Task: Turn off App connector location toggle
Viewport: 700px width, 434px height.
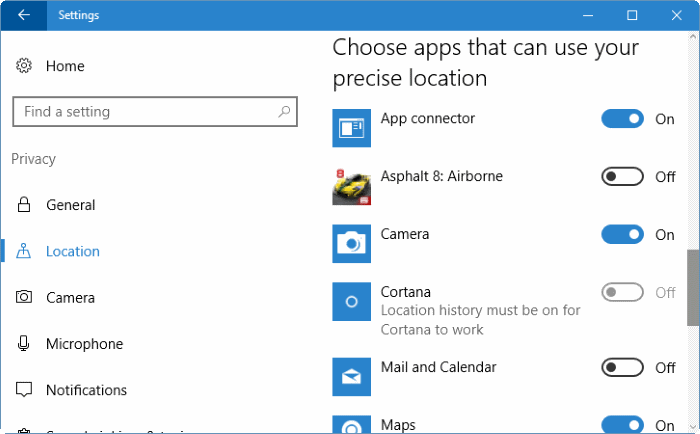Action: click(x=622, y=119)
